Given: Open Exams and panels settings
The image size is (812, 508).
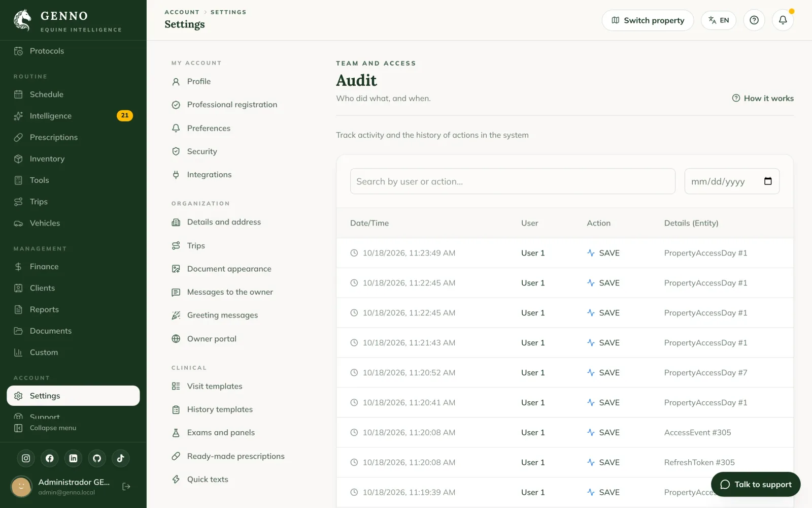Looking at the screenshot, I should click(x=213, y=433).
